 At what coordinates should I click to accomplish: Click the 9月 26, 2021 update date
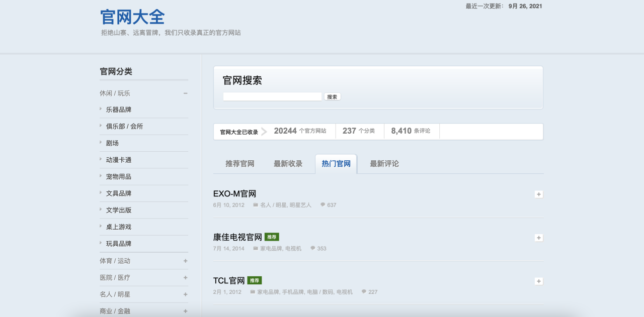[525, 6]
